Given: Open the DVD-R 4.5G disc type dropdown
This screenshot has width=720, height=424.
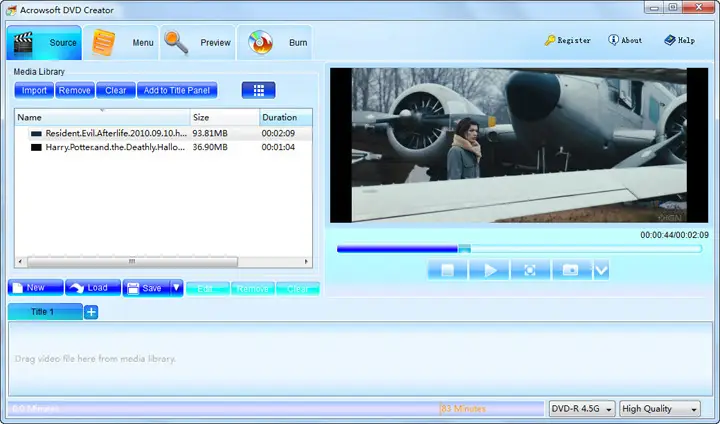Looking at the screenshot, I should [582, 409].
